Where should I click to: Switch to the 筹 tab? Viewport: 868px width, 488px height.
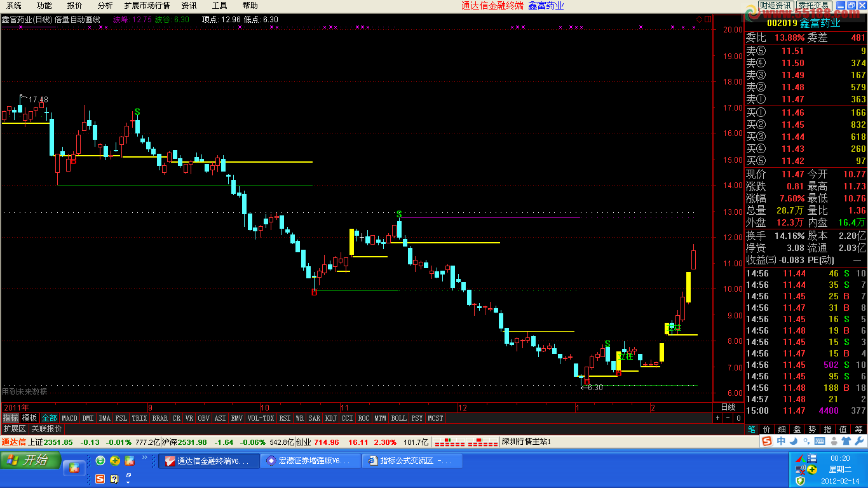859,430
